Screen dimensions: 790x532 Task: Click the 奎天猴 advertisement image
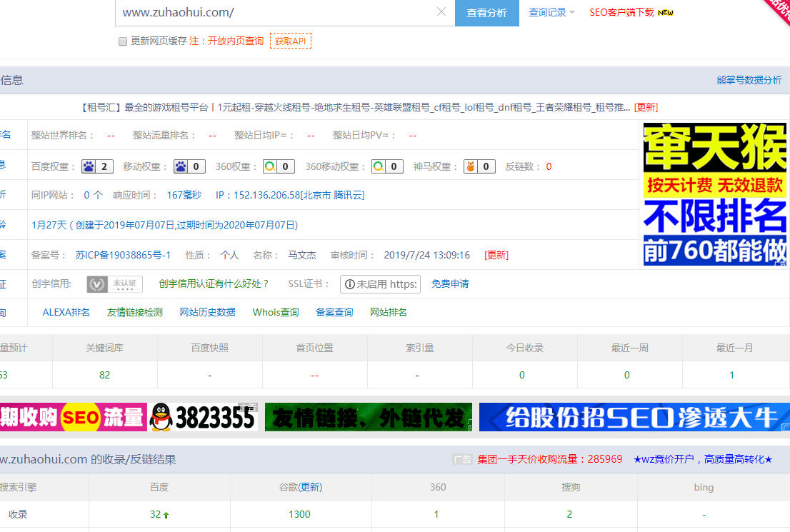click(x=715, y=194)
